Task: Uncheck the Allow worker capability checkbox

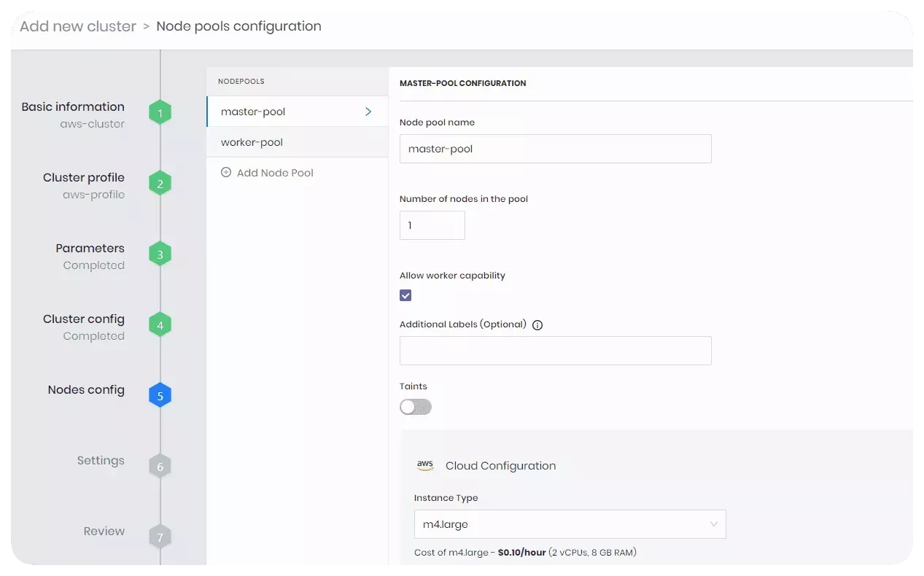Action: click(x=405, y=295)
